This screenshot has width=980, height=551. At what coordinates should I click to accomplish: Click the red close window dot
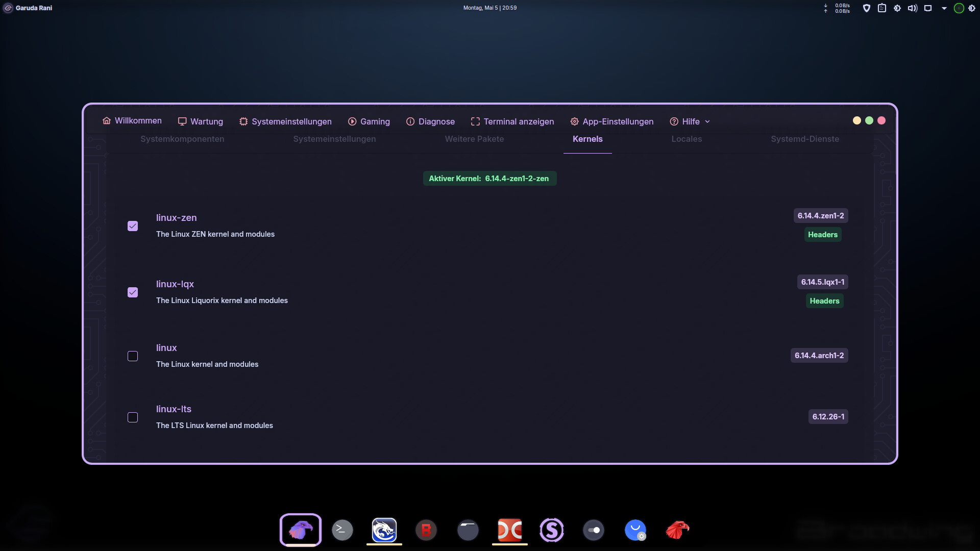point(881,120)
